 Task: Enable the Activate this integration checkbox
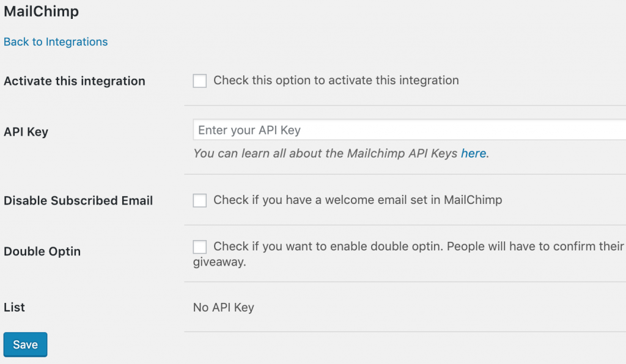coord(200,81)
